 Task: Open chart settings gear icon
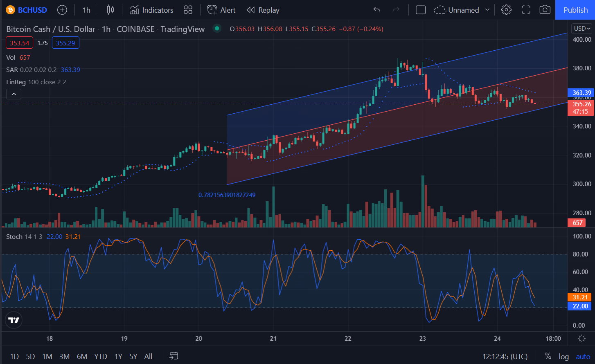507,10
